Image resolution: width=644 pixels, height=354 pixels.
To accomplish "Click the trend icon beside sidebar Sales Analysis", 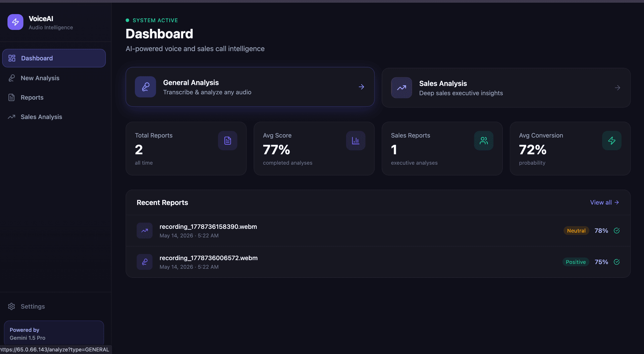I will click(12, 117).
